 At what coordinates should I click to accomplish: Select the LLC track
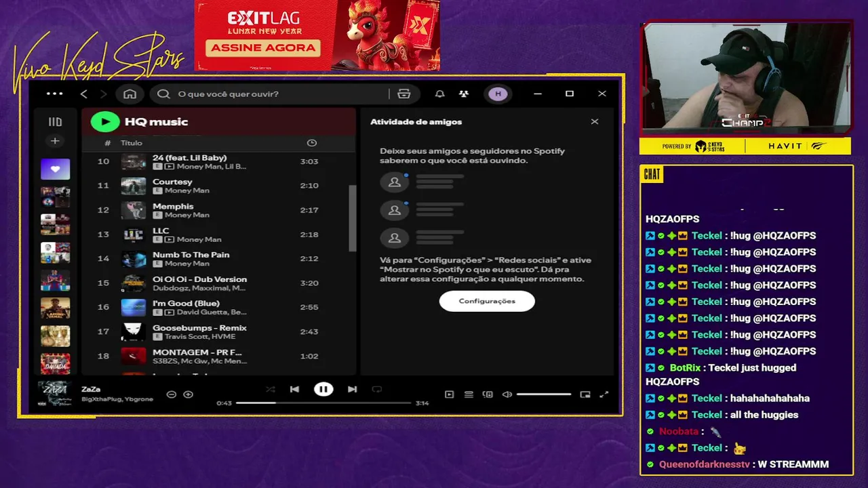[x=218, y=235]
